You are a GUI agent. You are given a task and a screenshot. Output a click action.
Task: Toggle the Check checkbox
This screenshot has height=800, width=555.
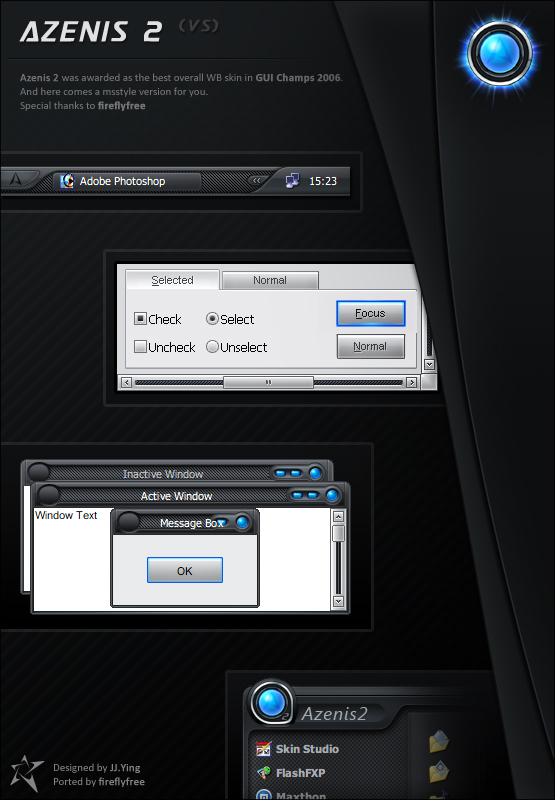point(140,319)
